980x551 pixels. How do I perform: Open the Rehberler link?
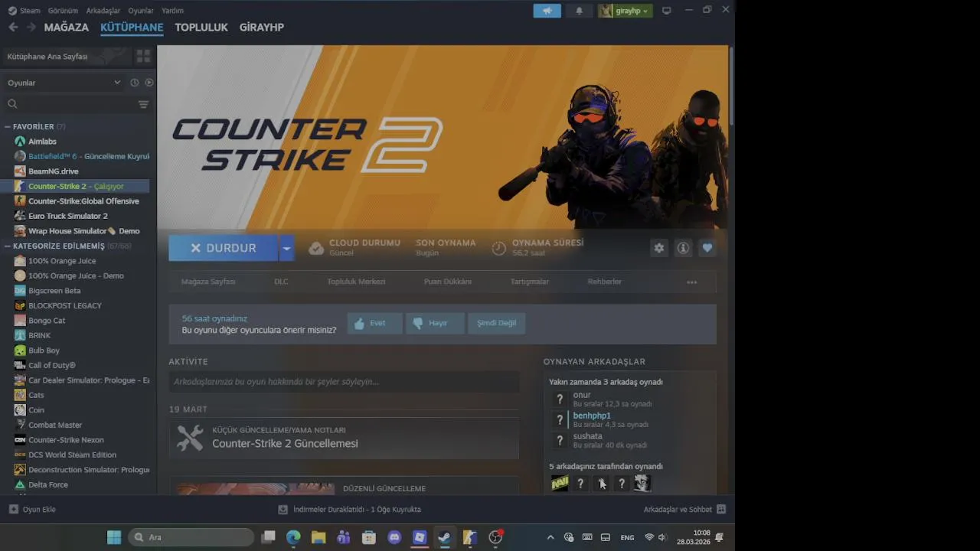605,282
